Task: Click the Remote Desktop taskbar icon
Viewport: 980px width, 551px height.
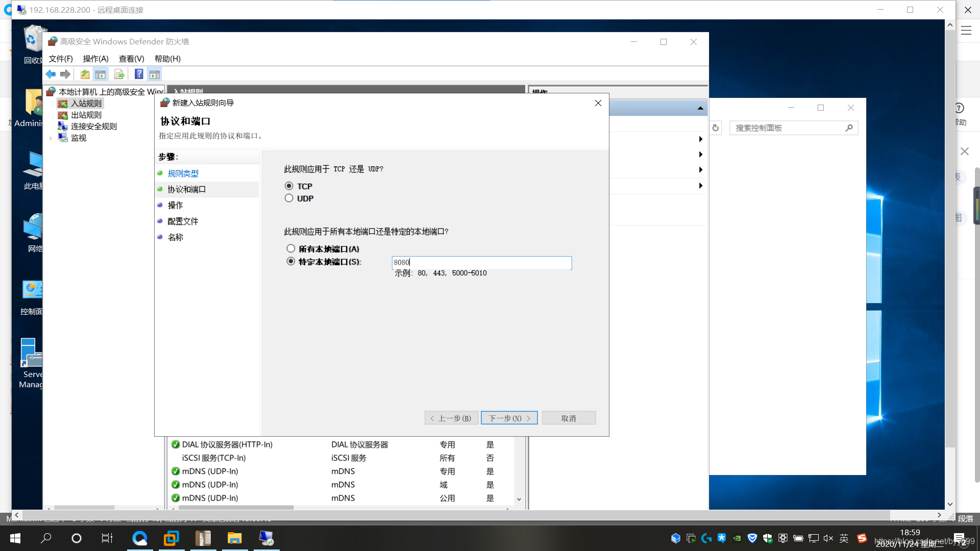Action: click(x=266, y=538)
